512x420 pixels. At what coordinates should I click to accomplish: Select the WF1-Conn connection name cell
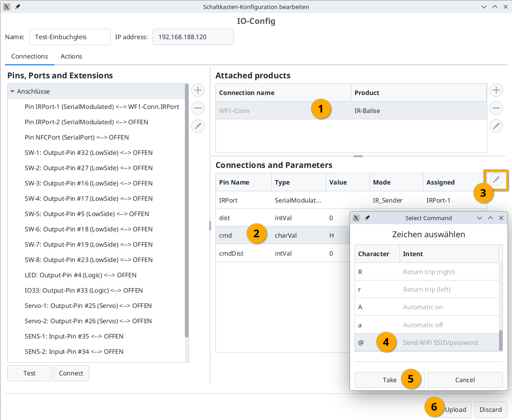pos(283,111)
